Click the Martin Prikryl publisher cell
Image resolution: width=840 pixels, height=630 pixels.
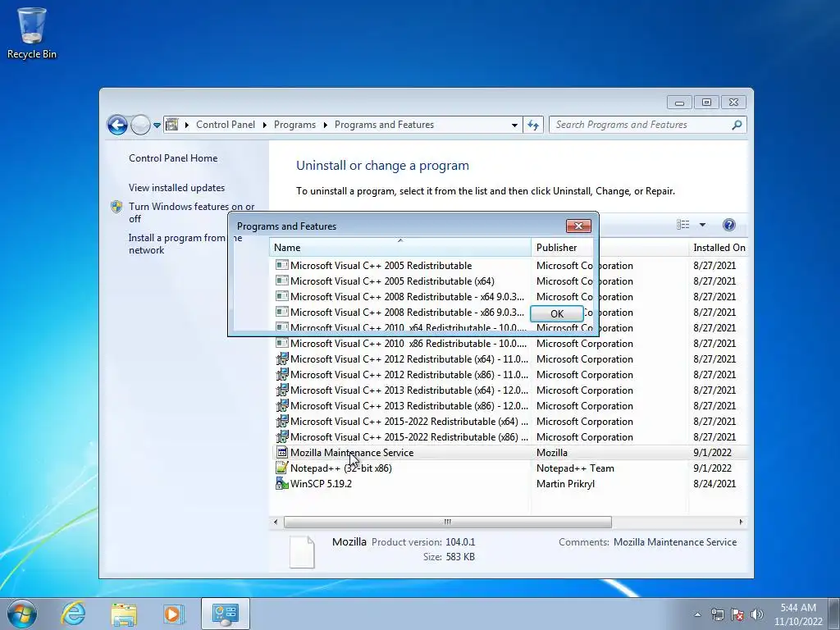565,483
